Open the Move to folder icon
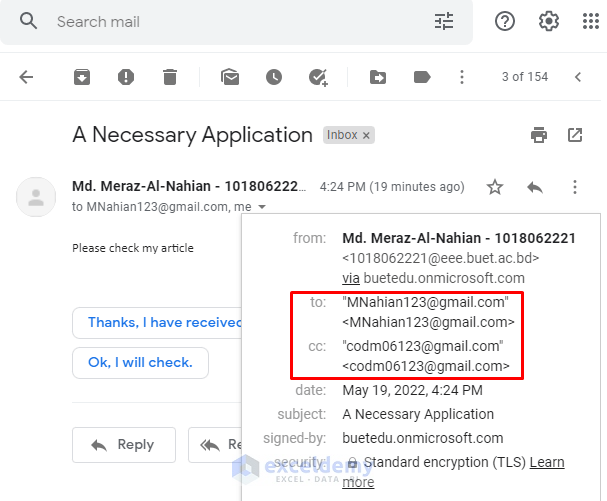Screen dimensions: 607x501 378,77
